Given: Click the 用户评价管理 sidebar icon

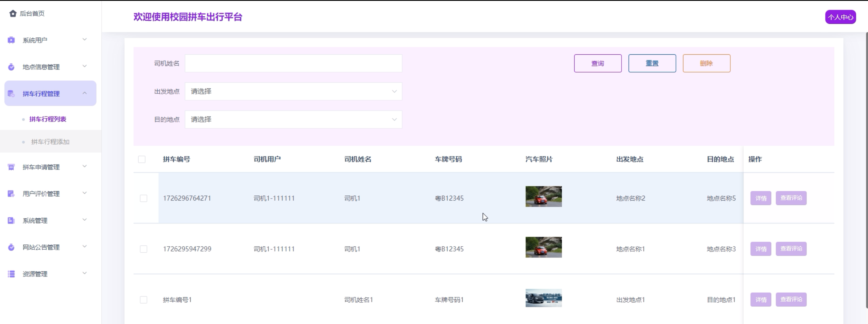Looking at the screenshot, I should [11, 194].
